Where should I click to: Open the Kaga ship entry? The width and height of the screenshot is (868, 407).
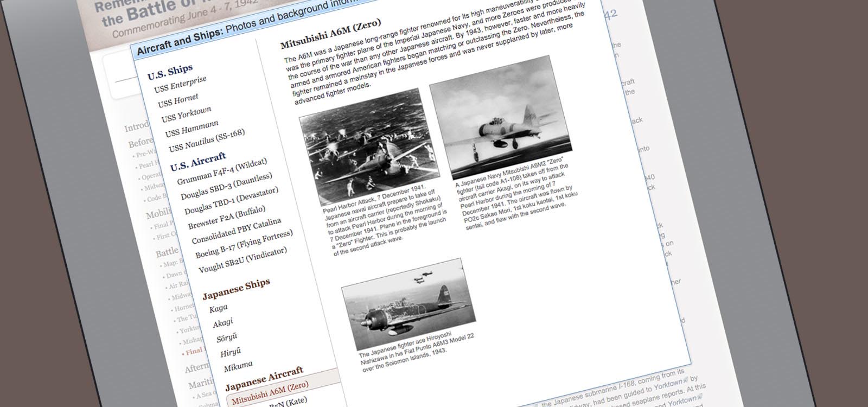coord(218,308)
